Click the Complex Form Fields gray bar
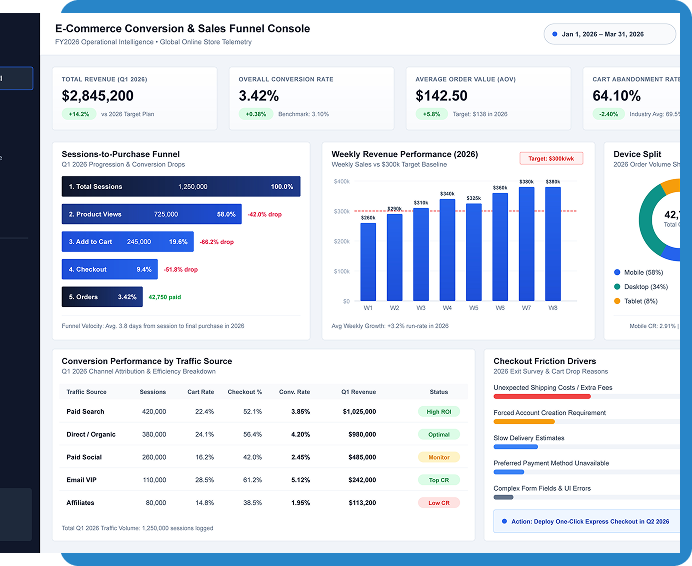Image resolution: width=692 pixels, height=566 pixels. (x=503, y=497)
